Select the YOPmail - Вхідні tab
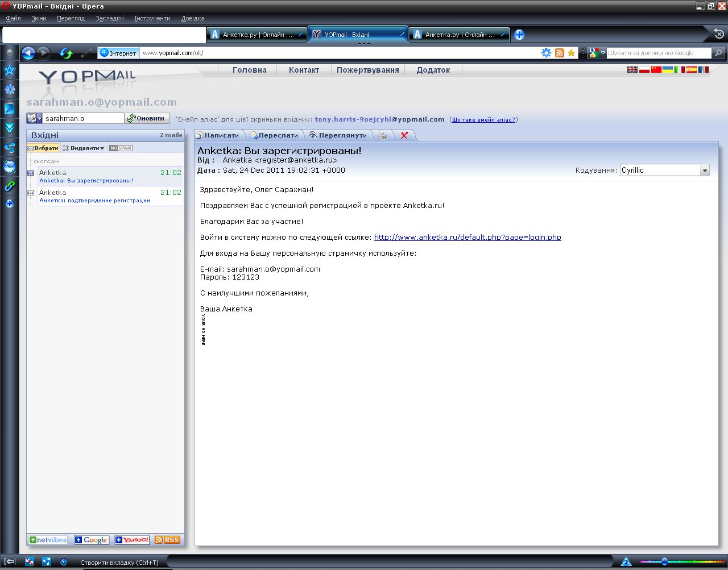Image resolution: width=728 pixels, height=570 pixels. coord(358,35)
